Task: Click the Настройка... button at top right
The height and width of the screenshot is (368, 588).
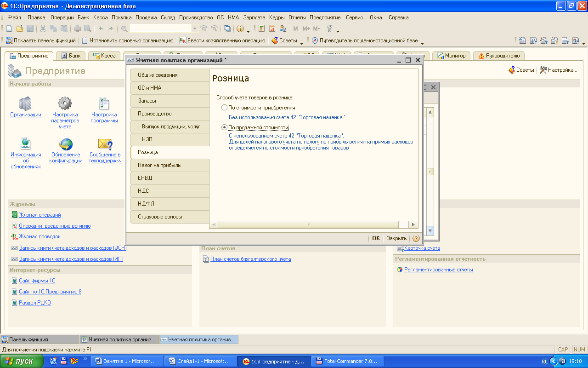Action: [558, 70]
